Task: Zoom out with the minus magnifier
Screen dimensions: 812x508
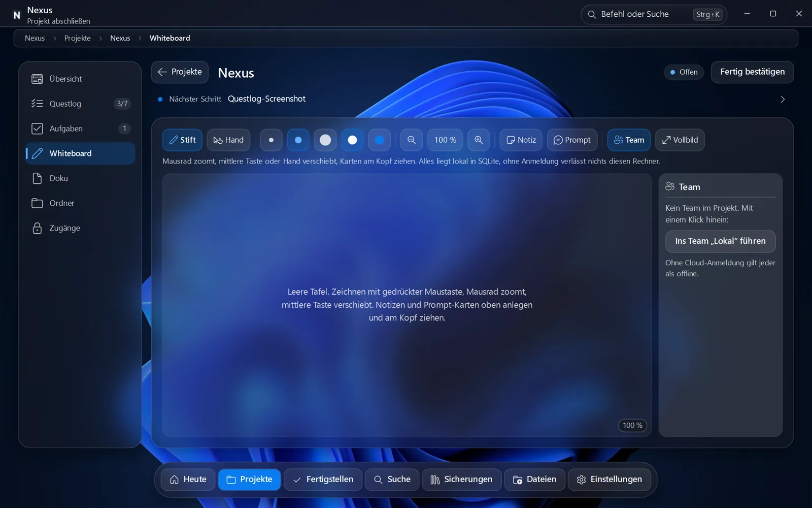Action: (x=412, y=140)
